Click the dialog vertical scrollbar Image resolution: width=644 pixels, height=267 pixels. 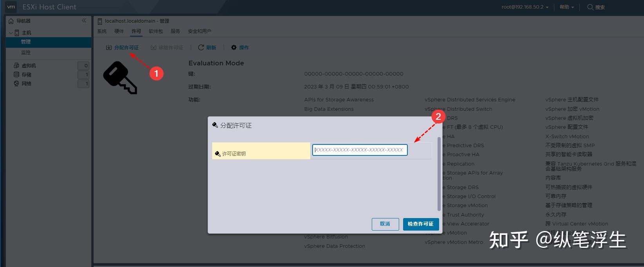point(439,174)
